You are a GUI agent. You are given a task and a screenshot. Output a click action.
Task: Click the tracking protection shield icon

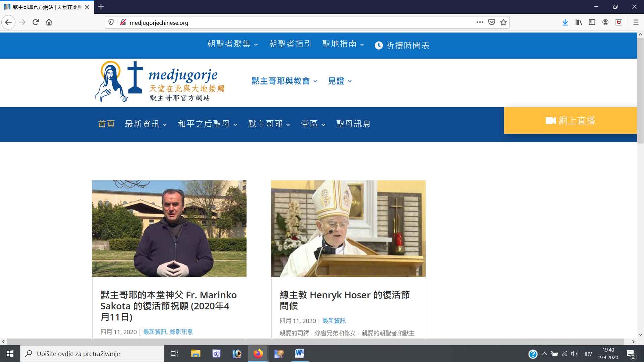[x=111, y=22]
